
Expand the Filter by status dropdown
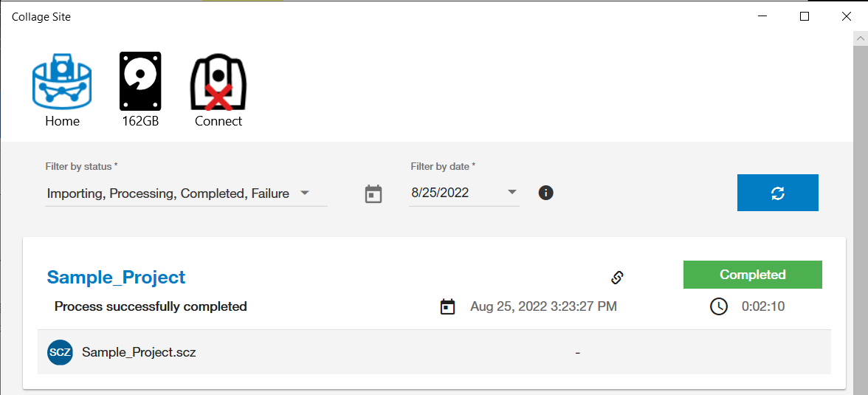(304, 193)
